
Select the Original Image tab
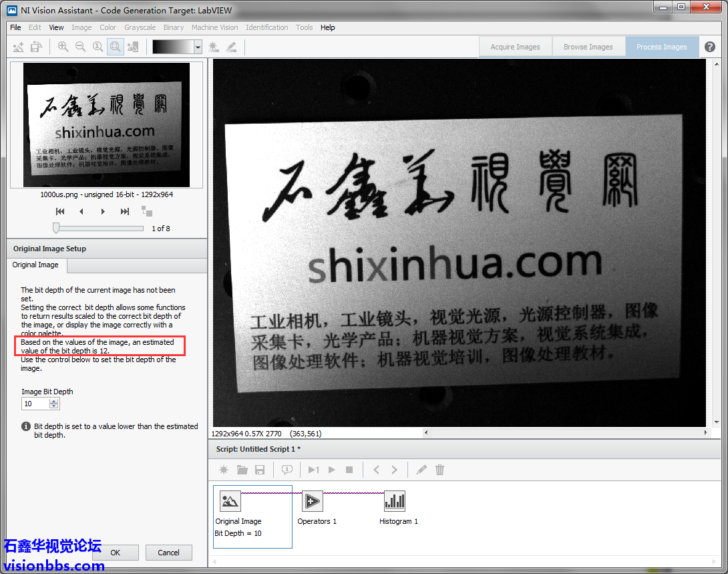pos(35,265)
